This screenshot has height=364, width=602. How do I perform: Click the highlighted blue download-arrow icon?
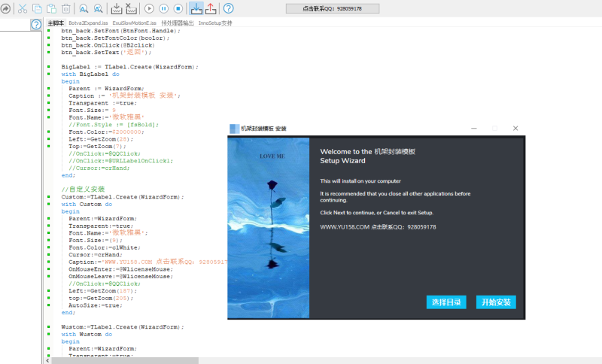click(x=196, y=8)
